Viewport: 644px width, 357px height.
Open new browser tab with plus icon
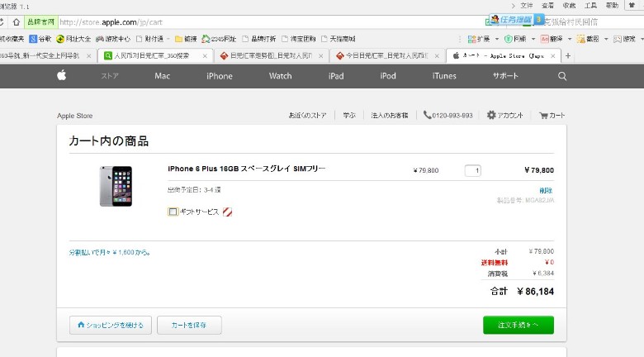coord(567,55)
